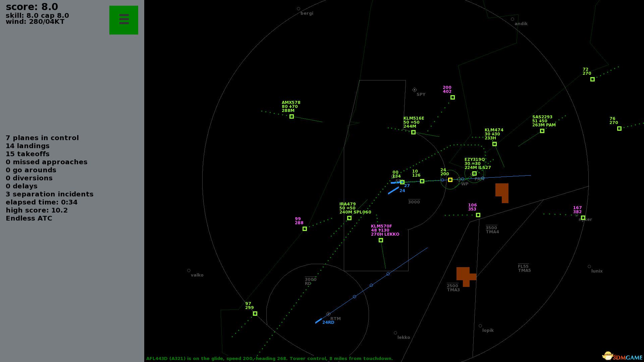The width and height of the screenshot is (644, 362).
Task: Click the valko waypoint marker
Action: [x=189, y=270]
